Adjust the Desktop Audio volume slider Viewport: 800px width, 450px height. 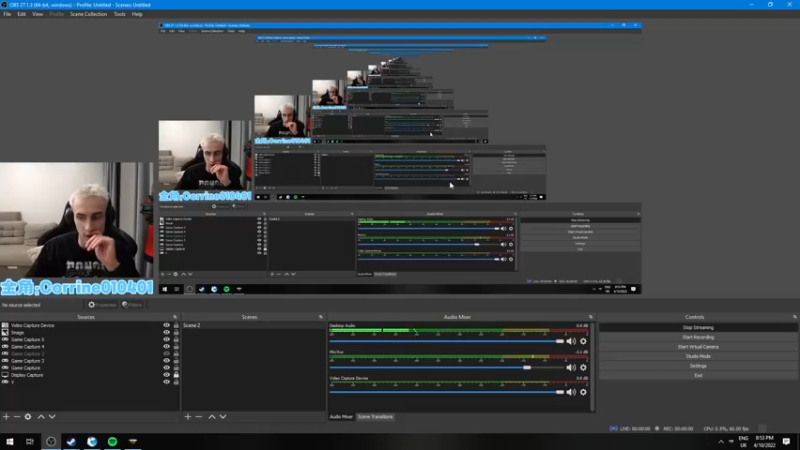click(446, 341)
